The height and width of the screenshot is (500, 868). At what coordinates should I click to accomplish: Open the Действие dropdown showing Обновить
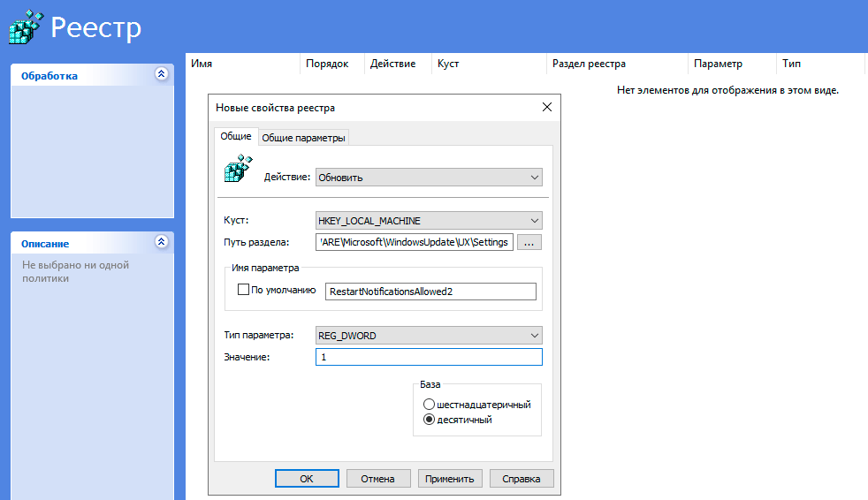[429, 178]
